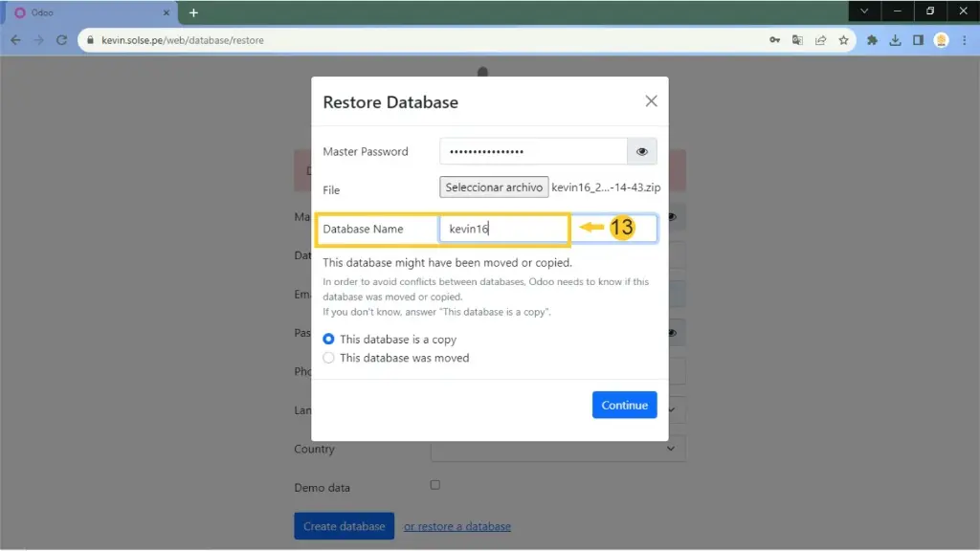Open the Chrome profile avatar
The width and height of the screenshot is (980, 551).
pos(941,40)
